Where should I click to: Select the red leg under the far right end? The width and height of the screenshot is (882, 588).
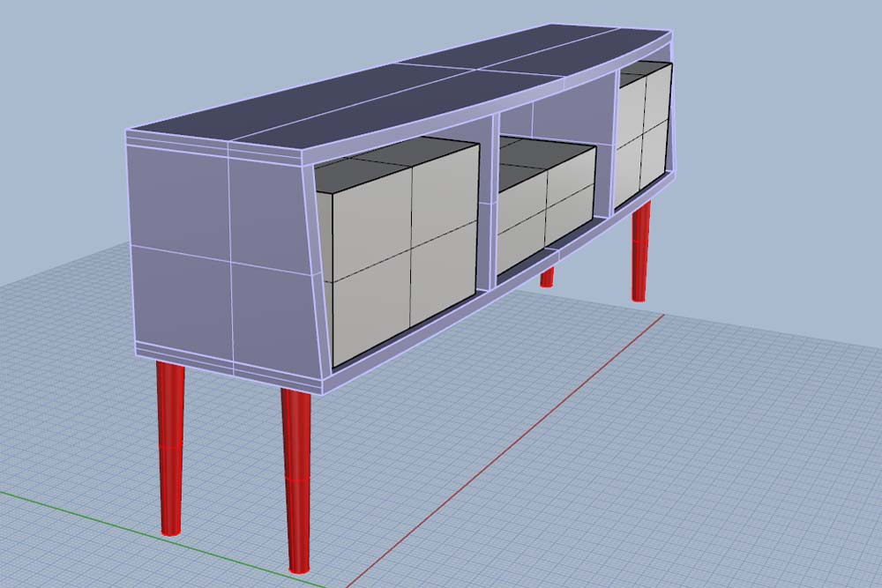tap(640, 250)
